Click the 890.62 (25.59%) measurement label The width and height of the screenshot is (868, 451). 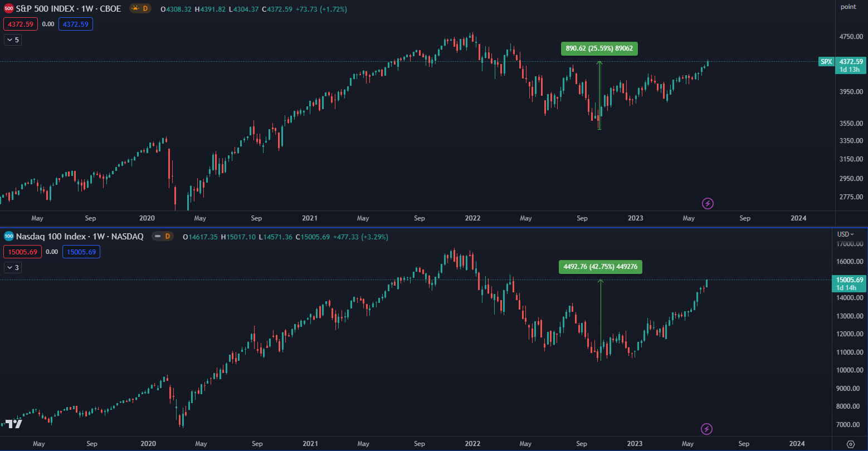(x=599, y=49)
